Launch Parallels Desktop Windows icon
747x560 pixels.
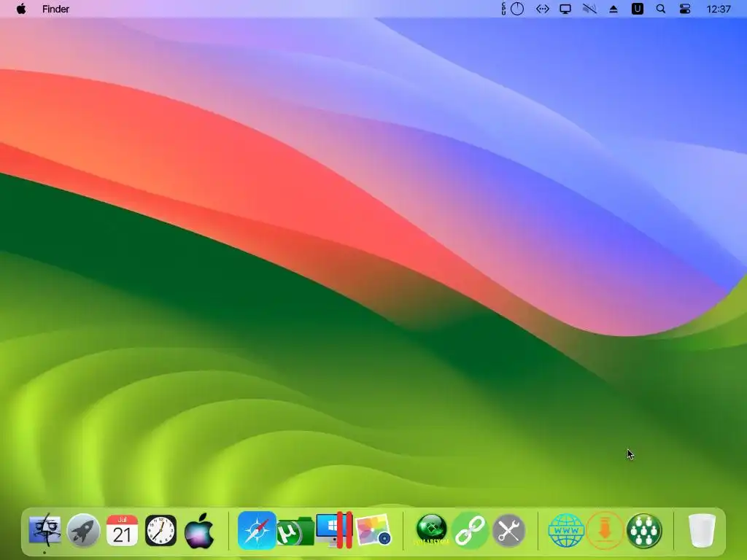click(334, 530)
